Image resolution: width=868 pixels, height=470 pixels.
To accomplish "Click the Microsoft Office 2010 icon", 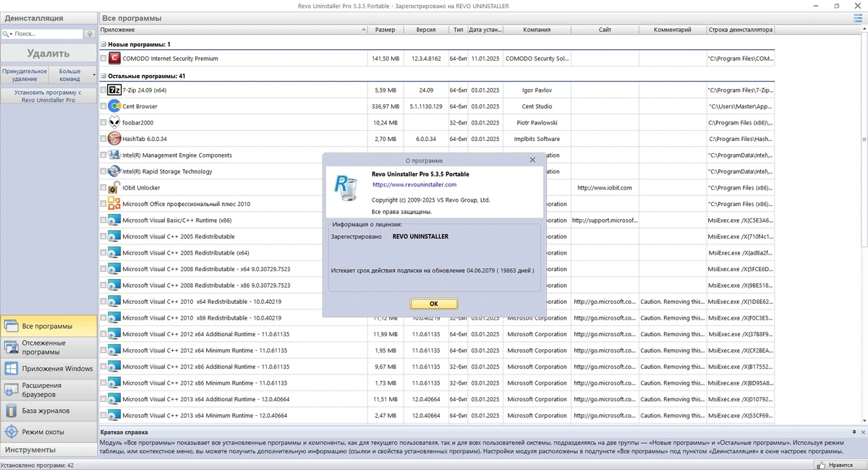I will pyautogui.click(x=114, y=204).
